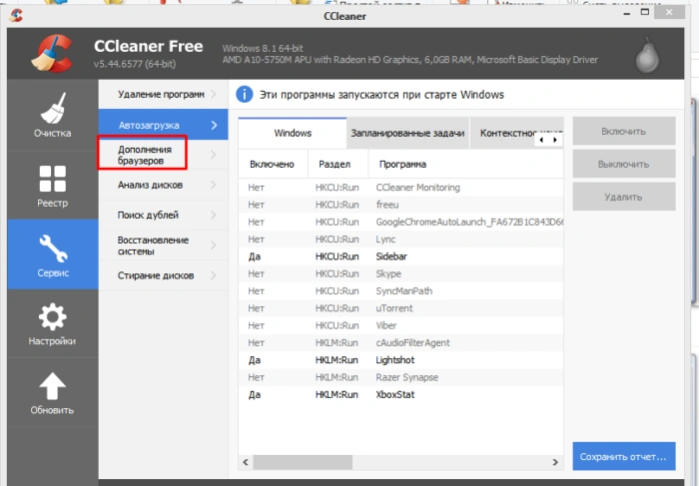Select the XboxStat startup entry
Screen dimensions: 699x486
(x=401, y=395)
